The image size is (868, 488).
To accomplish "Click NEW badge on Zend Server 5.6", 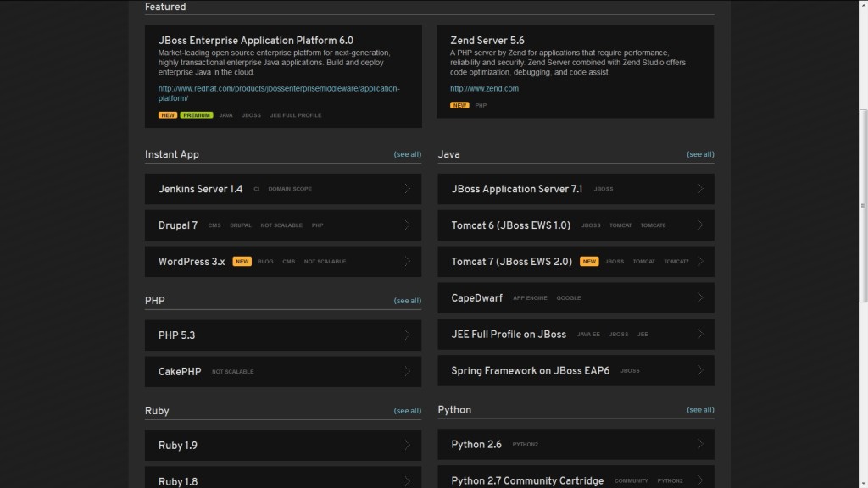I will [x=459, y=105].
